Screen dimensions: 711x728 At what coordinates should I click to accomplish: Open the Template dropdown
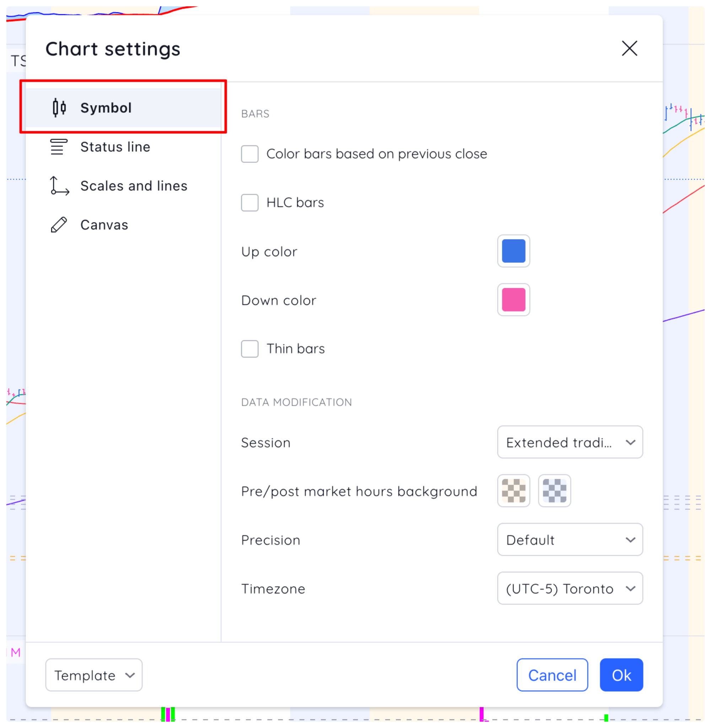(x=94, y=675)
